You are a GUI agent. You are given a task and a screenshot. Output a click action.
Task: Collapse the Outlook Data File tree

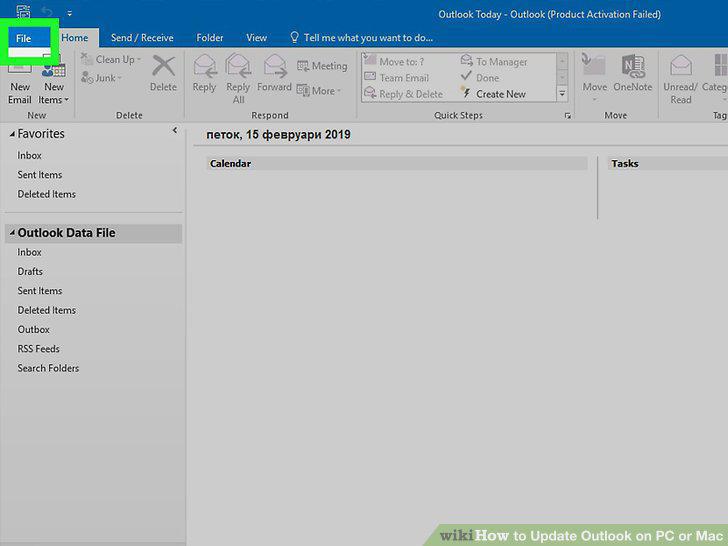(12, 233)
